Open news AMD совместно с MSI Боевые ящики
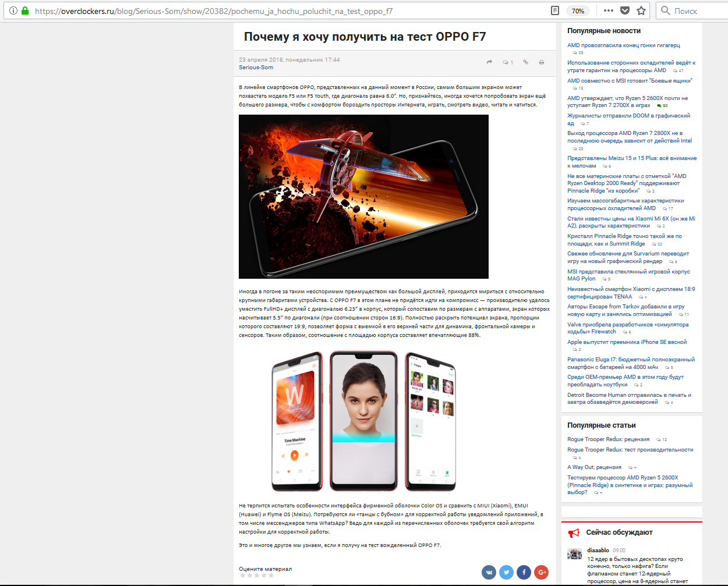Viewport: 728px width, 586px height. pos(630,80)
